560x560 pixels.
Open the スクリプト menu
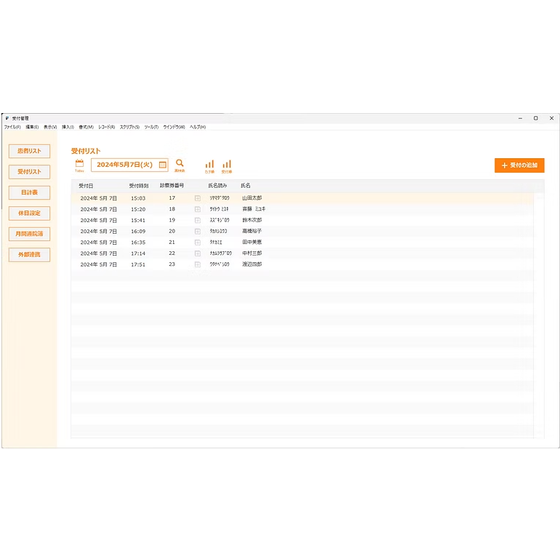[129, 127]
